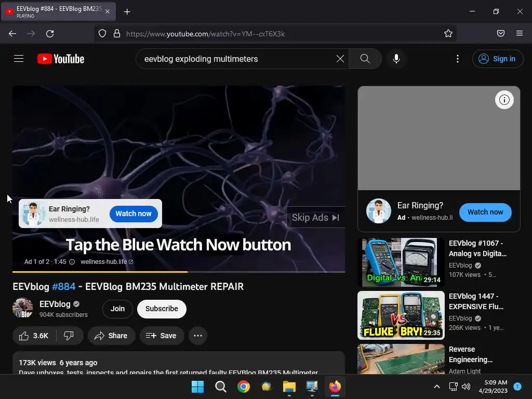Start voice search with microphone icon
Screen dimensions: 532x399
click(x=396, y=59)
